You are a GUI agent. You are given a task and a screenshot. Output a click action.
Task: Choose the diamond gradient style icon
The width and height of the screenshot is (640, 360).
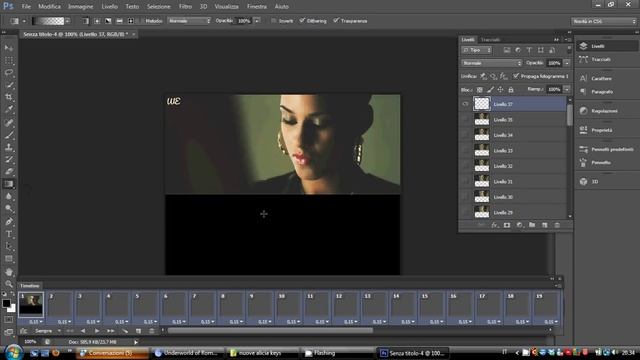[131, 21]
